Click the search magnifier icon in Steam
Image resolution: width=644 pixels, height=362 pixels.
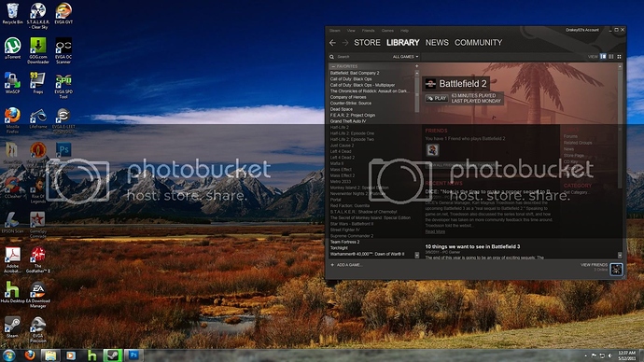pos(331,57)
